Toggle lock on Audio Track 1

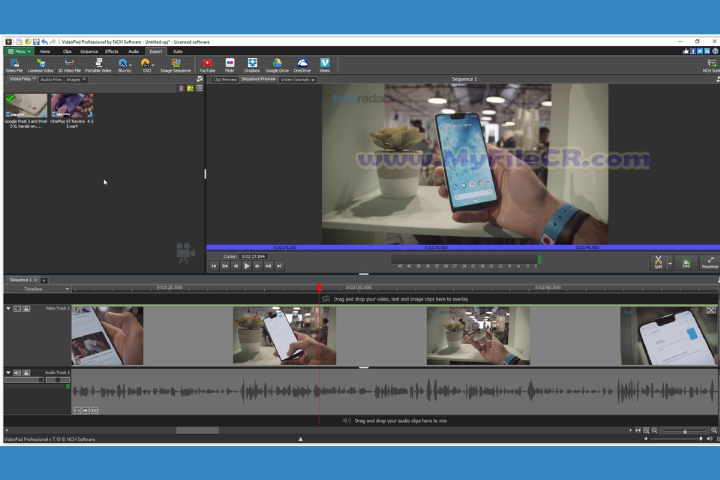pos(26,373)
